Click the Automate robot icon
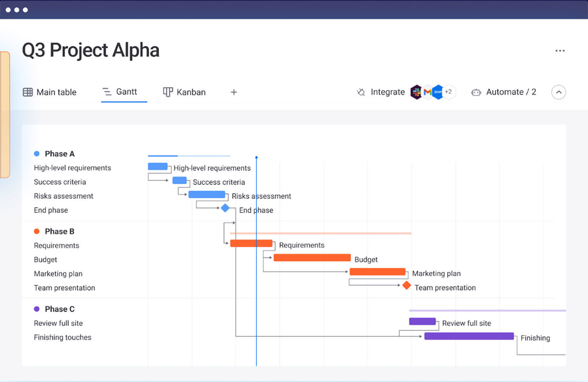The image size is (588, 382). (476, 92)
